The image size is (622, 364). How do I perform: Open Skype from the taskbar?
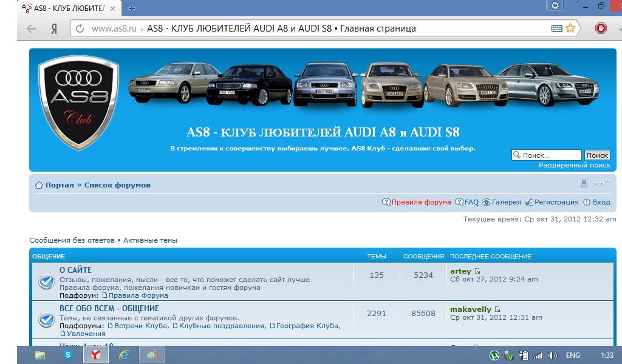click(x=69, y=355)
